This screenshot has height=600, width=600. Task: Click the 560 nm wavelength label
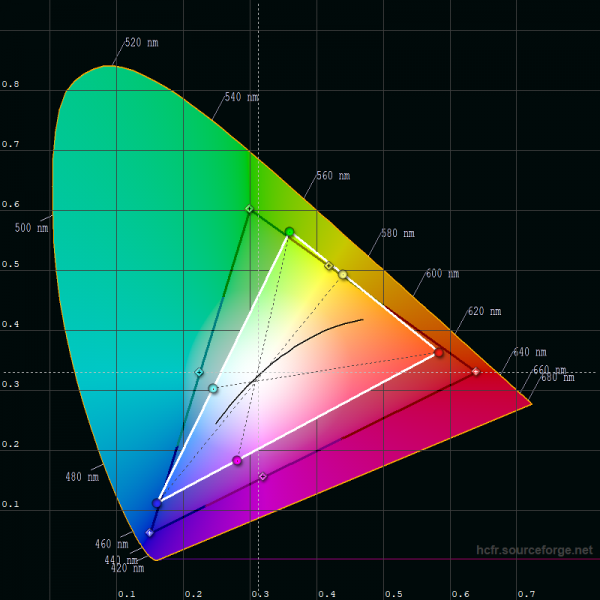point(333,176)
